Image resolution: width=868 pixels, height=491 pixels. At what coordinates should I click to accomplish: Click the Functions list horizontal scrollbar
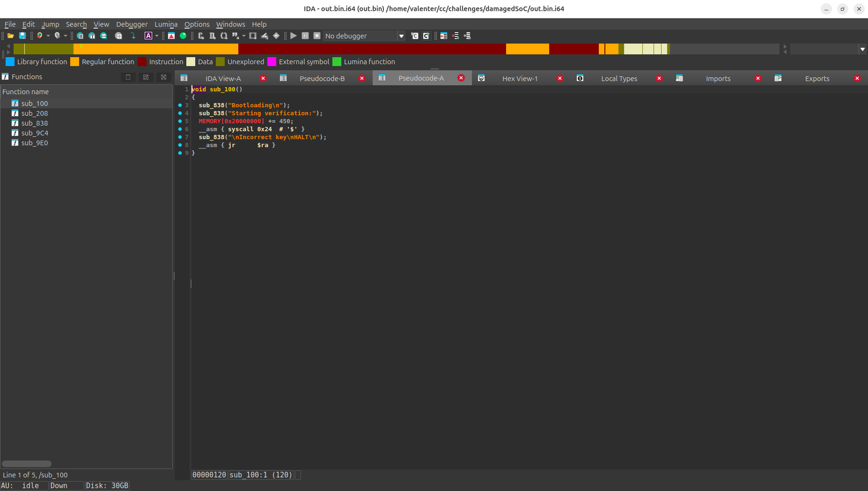point(27,464)
